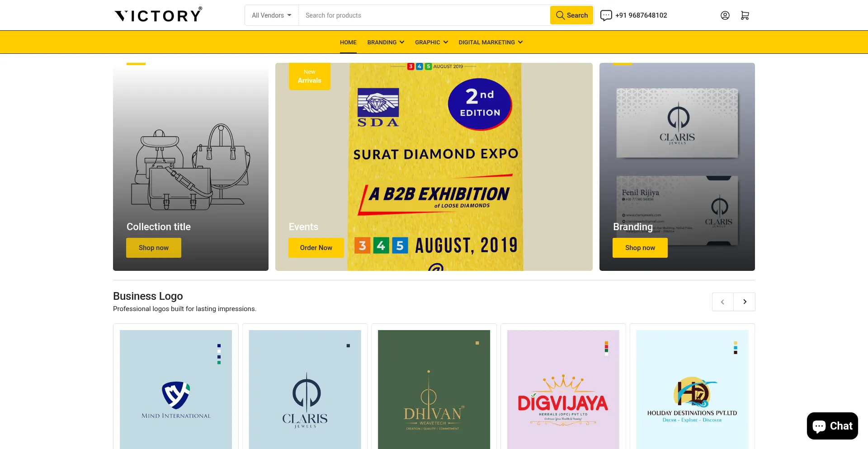Image resolution: width=868 pixels, height=449 pixels.
Task: Open the user account icon
Action: (725, 15)
